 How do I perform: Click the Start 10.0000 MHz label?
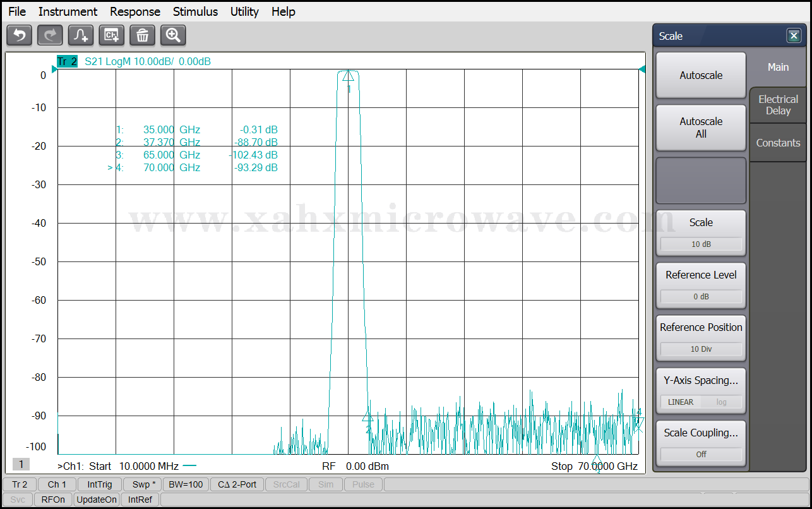[134, 466]
